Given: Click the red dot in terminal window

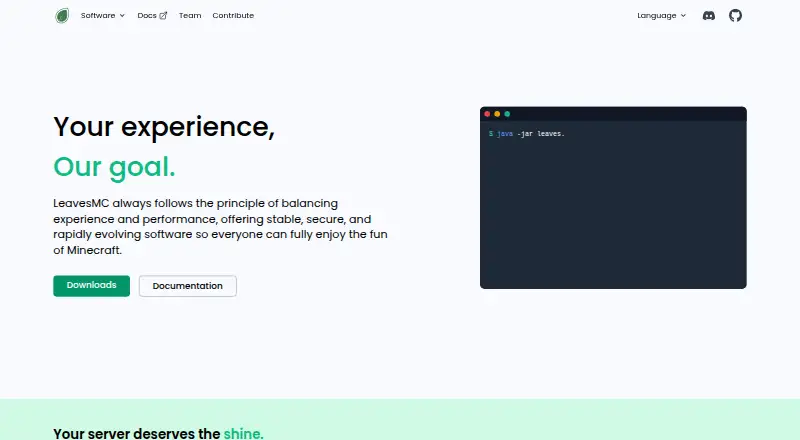Looking at the screenshot, I should [x=487, y=114].
